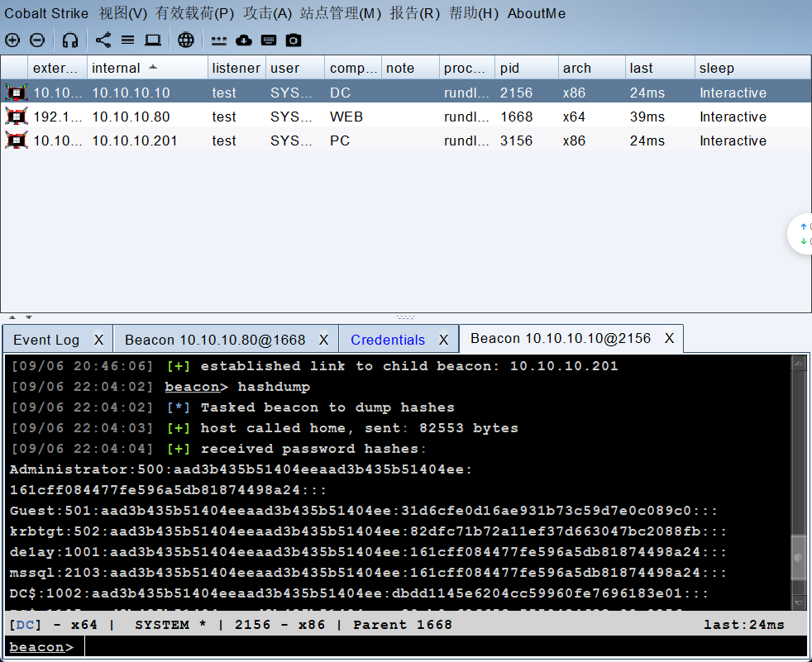Show targets view via laptop icon
Screen dimensions: 812x662
[x=153, y=40]
